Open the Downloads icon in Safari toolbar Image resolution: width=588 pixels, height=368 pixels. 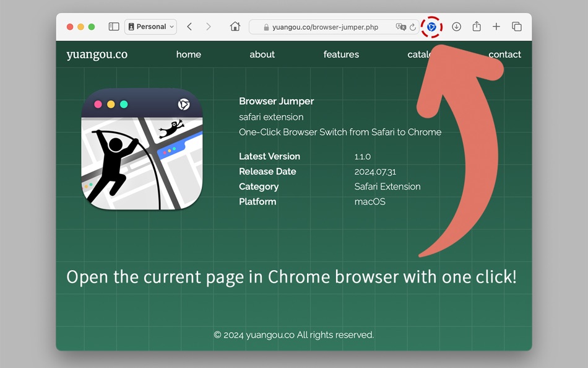[456, 27]
